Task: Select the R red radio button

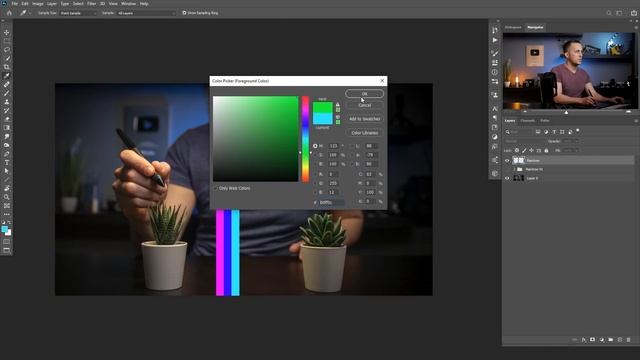Action: (315, 174)
